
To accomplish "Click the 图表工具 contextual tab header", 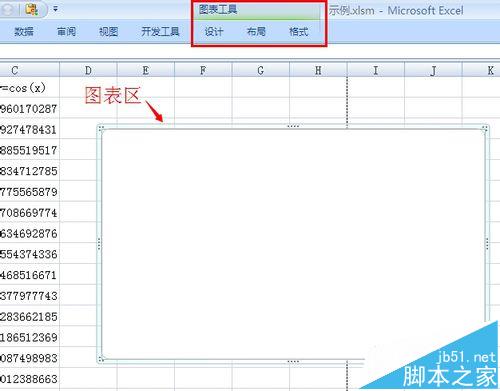I will [218, 9].
